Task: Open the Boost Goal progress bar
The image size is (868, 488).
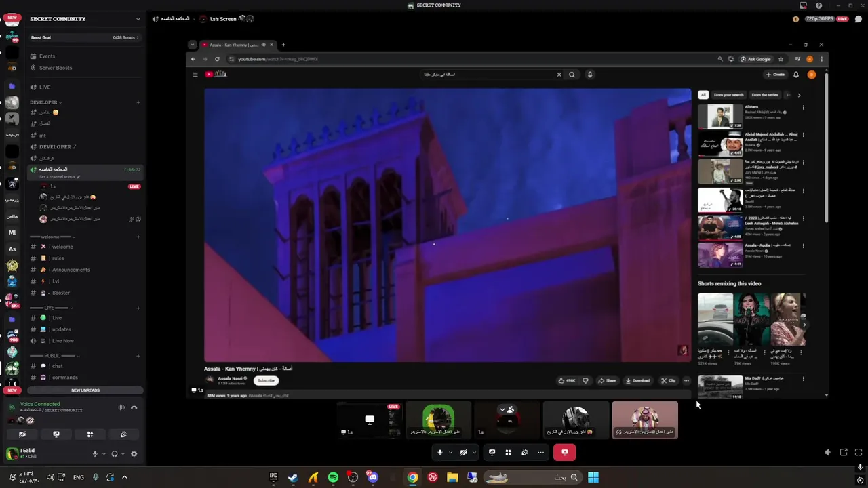Action: click(x=85, y=37)
